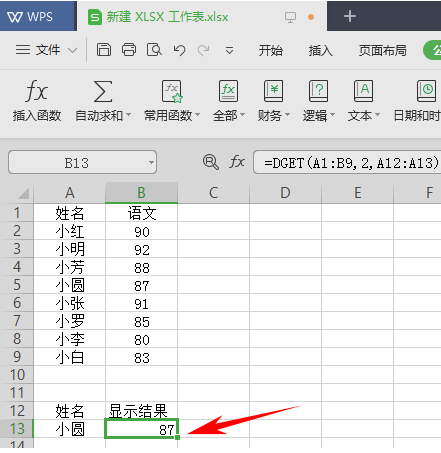Screen dimensions: 441x453
Task: Click the magnifier icon beside formula bar
Action: 211,162
